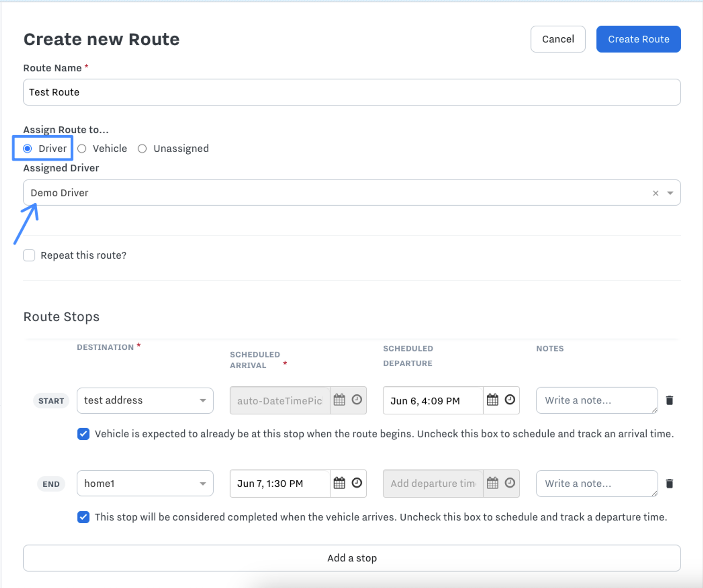The height and width of the screenshot is (588, 703).
Task: Select the Vehicle radio button
Action: click(x=82, y=149)
